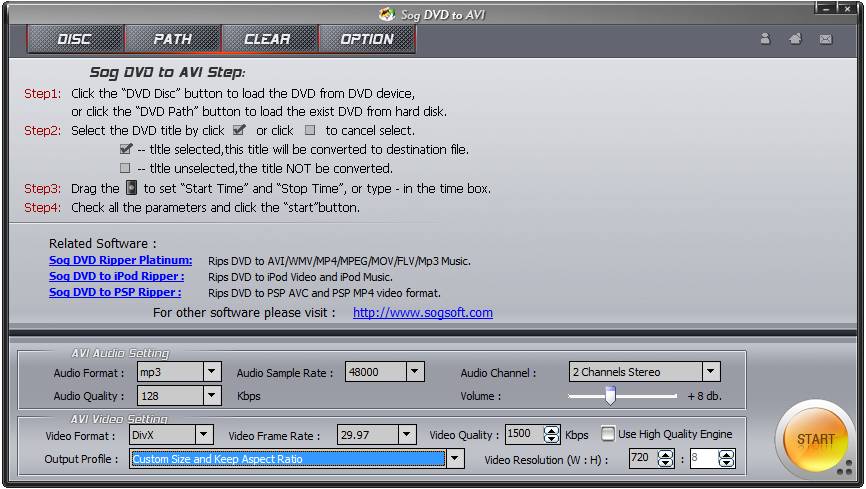Expand the Output Profile dropdown arrow
The image size is (866, 489).
click(455, 459)
